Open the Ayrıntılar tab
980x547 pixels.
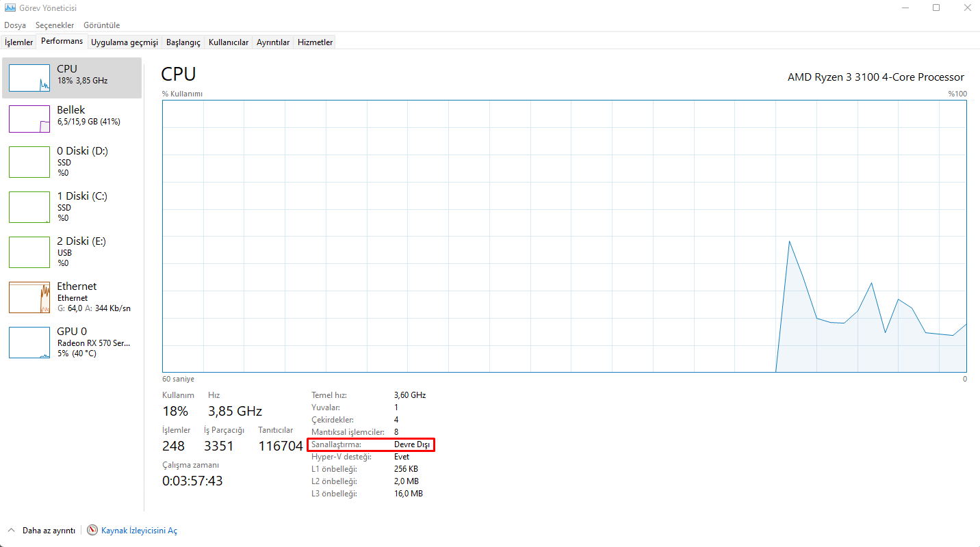[273, 42]
